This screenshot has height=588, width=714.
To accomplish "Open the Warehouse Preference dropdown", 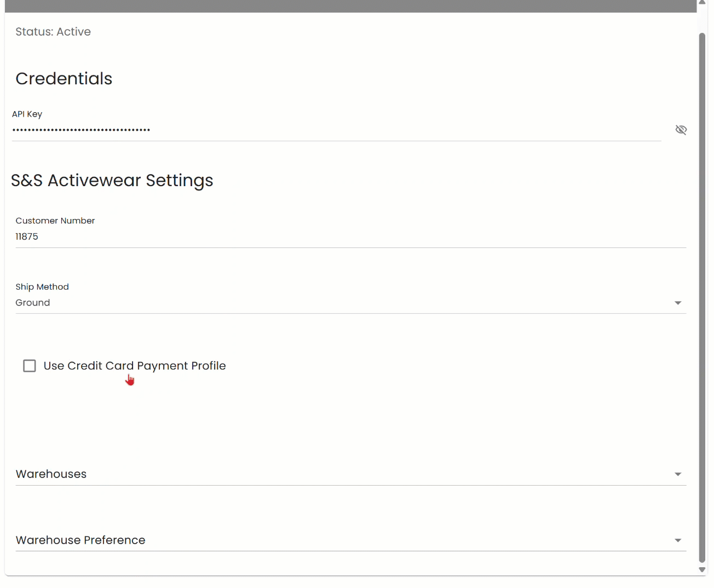I will click(350, 540).
